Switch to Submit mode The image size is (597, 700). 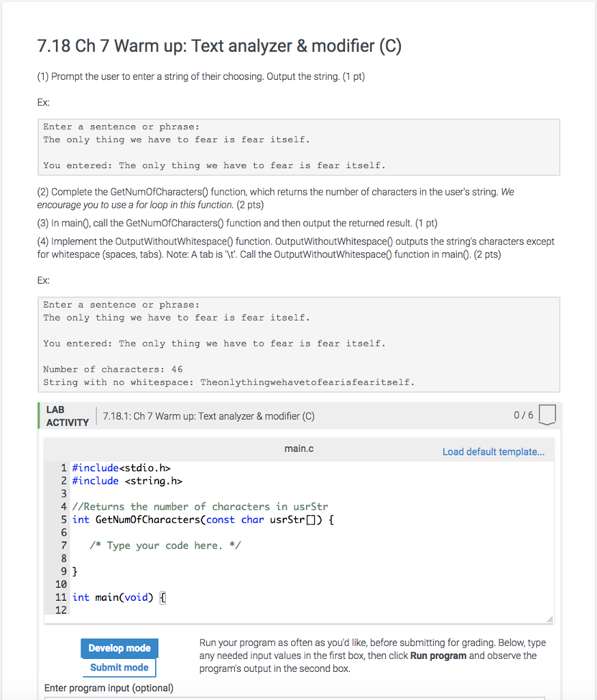119,668
